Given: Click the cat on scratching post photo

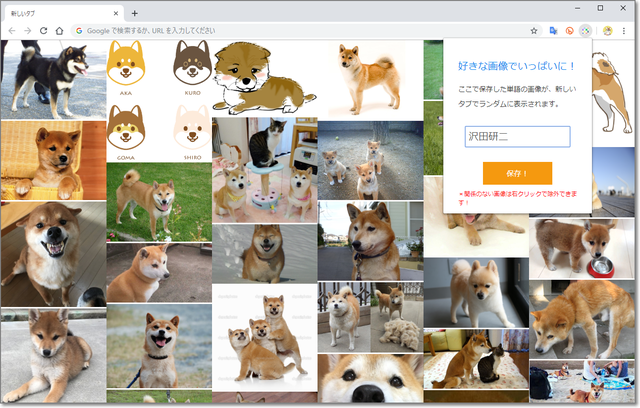Looking at the screenshot, I should (x=264, y=145).
